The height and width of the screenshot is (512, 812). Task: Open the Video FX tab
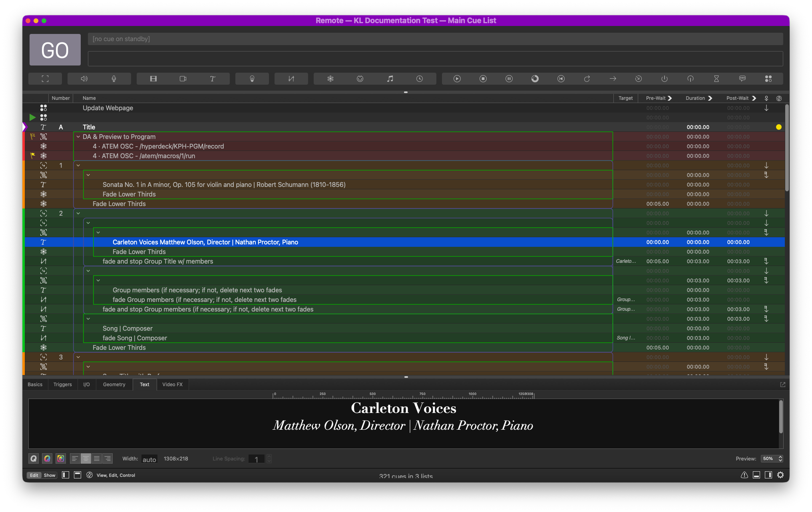(172, 384)
